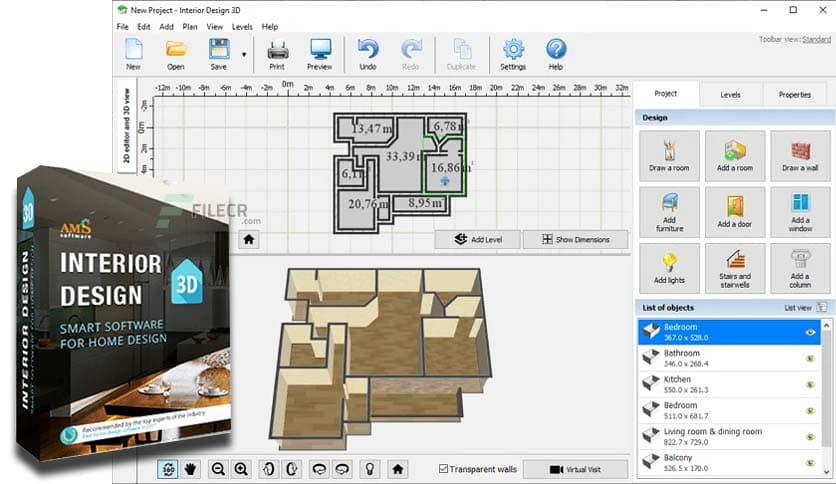Viewport: 836px width, 484px height.
Task: Zoom out the 3D view
Action: coord(218,469)
